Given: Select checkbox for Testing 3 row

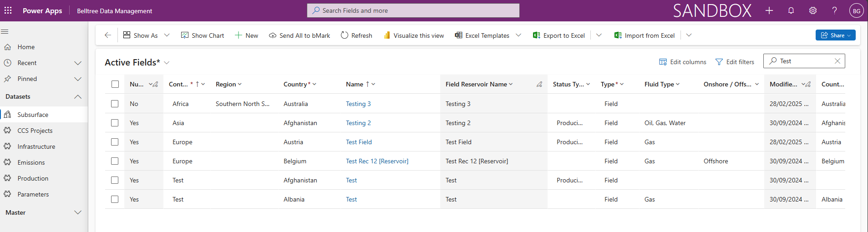Looking at the screenshot, I should coord(115,104).
